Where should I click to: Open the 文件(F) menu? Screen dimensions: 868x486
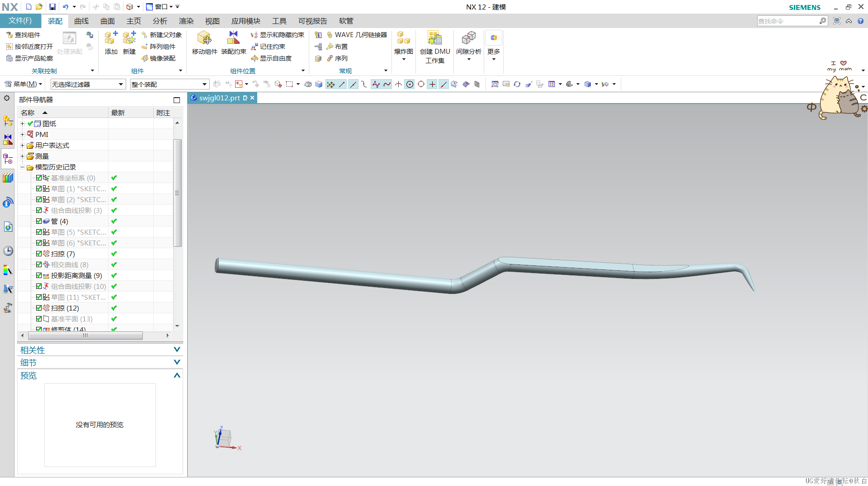coord(20,21)
